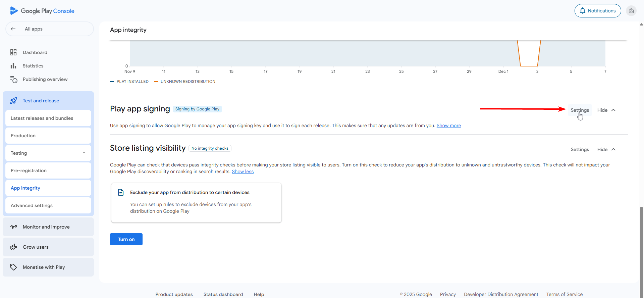Click the Publishing overview clock icon

[13, 79]
